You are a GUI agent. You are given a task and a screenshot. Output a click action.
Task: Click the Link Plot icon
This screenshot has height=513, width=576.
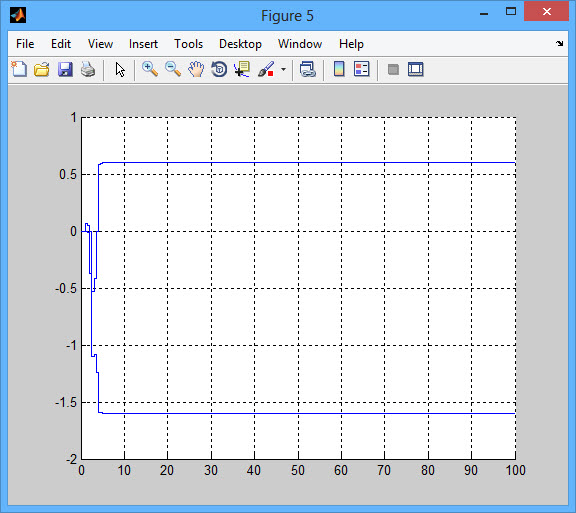(x=308, y=69)
